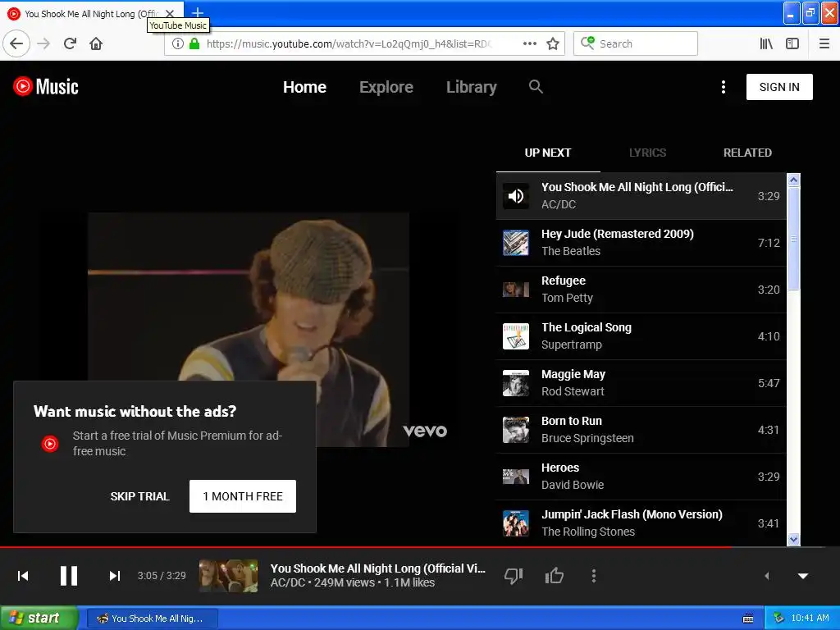This screenshot has height=630, width=840.
Task: Skip to the previous track
Action: 22,576
